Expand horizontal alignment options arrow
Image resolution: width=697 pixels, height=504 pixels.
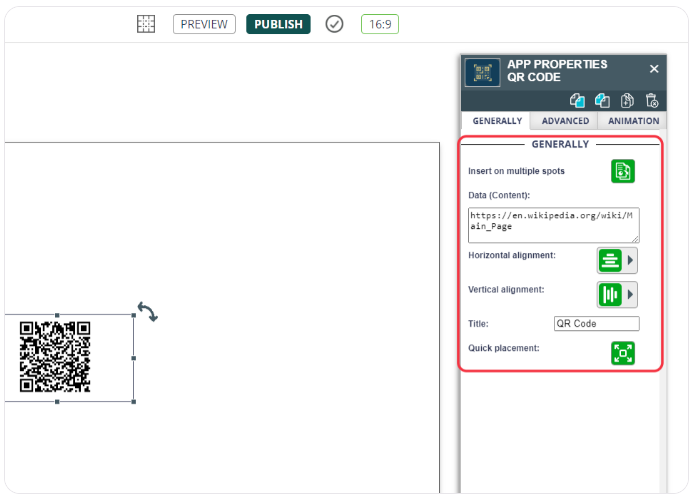tap(630, 260)
